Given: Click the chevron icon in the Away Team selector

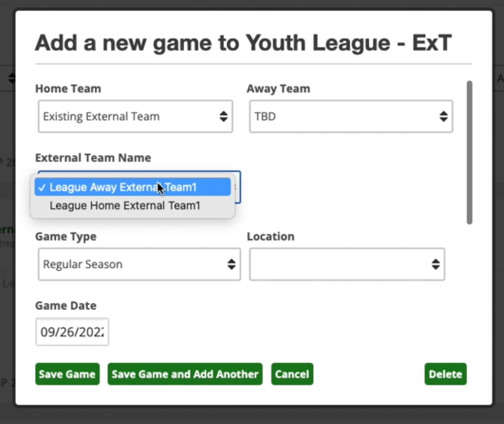Looking at the screenshot, I should [444, 116].
